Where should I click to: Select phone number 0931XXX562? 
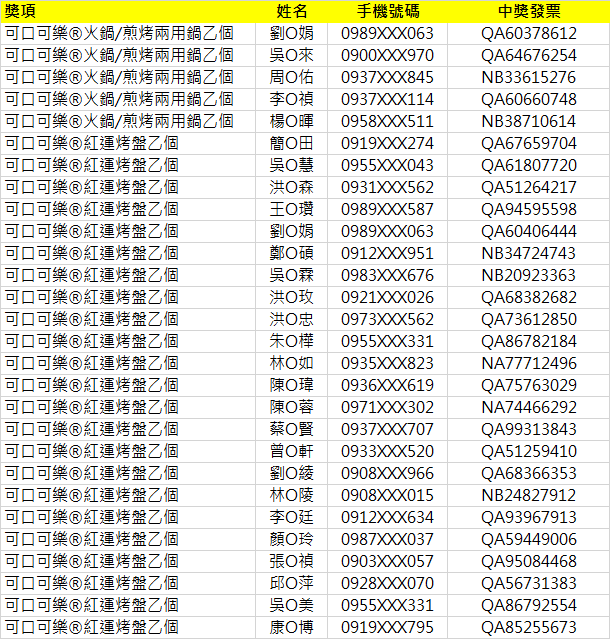387,187
